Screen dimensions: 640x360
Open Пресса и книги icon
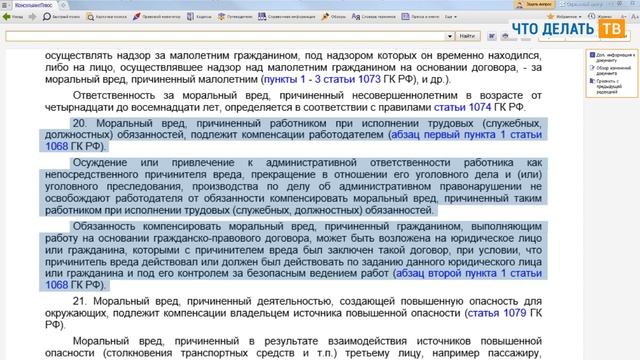tap(405, 17)
